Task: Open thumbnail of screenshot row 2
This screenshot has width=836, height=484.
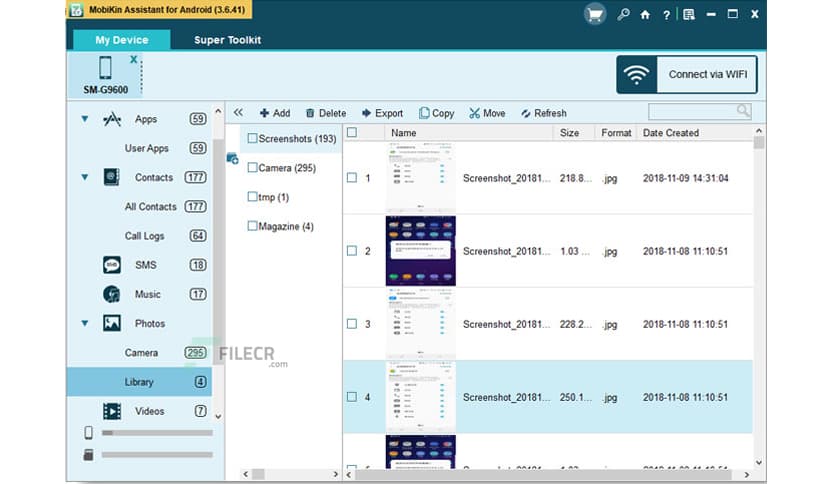Action: pos(421,251)
